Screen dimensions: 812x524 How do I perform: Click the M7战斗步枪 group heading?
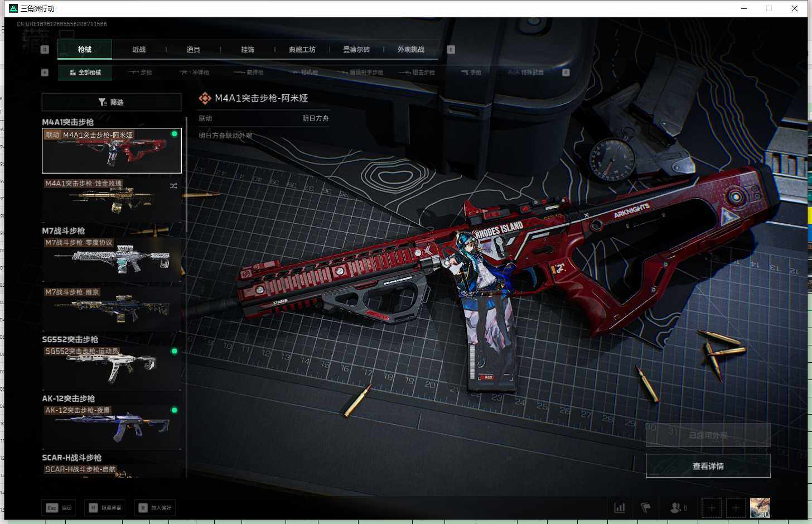tap(64, 230)
